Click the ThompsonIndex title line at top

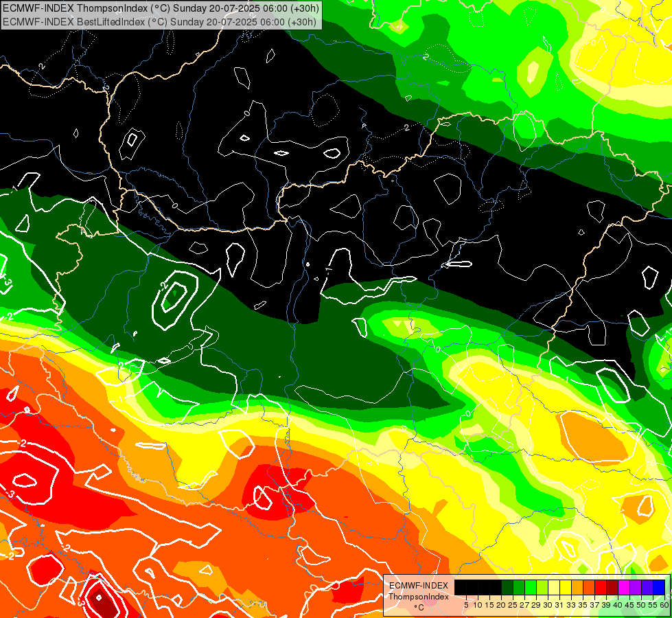[161, 8]
